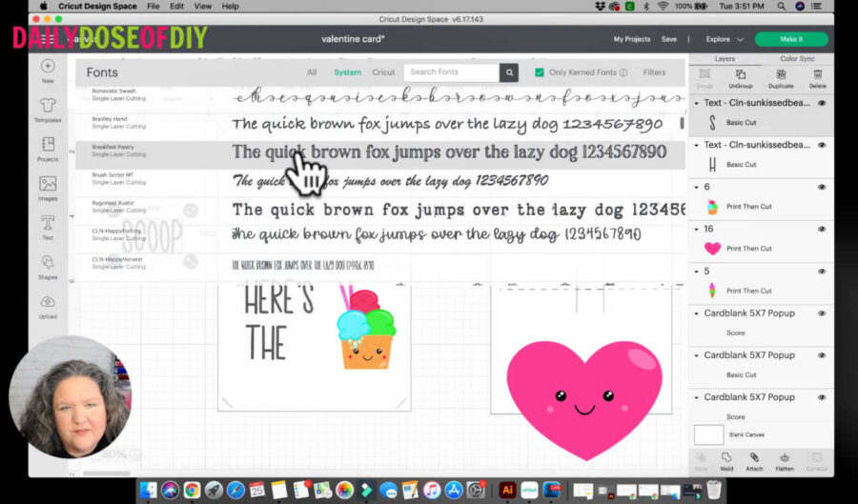Click the info icon beside Only Kerned Fonts
858x504 pixels.
[623, 72]
